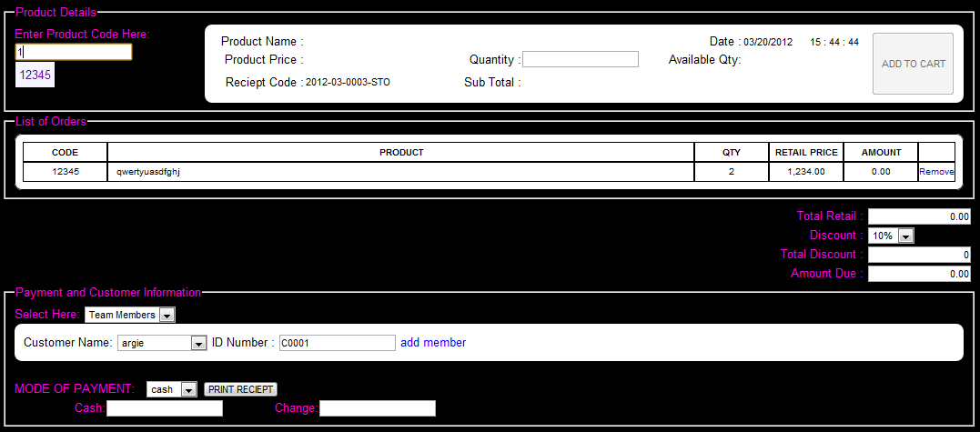Remove the qwertyuasdfghj order row
Screen dimensions: 980x432
[x=936, y=172]
